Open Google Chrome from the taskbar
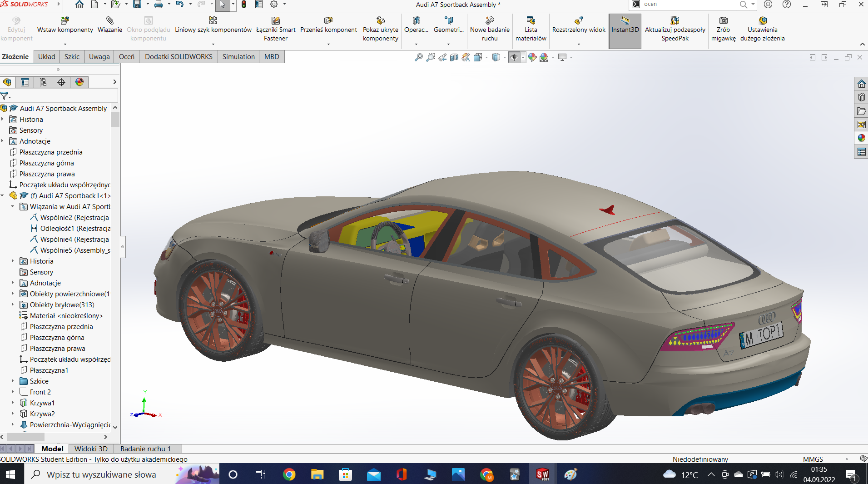The height and width of the screenshot is (484, 868). [289, 474]
